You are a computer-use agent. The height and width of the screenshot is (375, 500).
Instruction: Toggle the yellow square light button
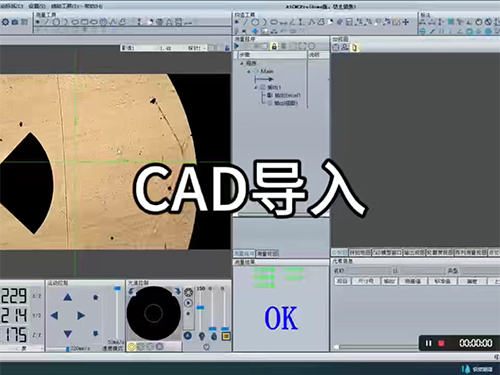(226, 336)
